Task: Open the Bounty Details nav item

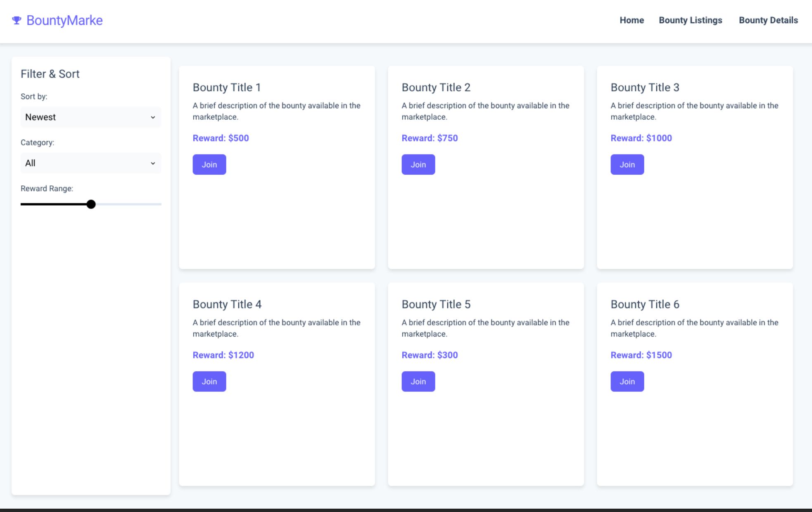Action: point(768,20)
